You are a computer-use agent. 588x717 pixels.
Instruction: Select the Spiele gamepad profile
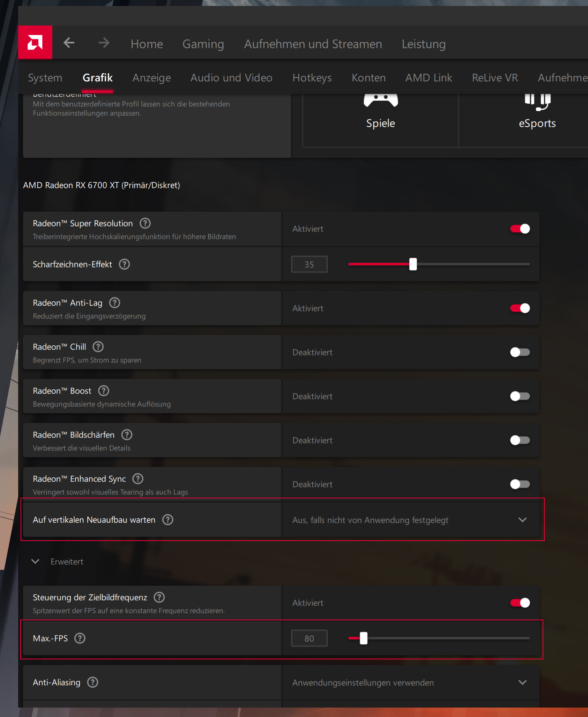pyautogui.click(x=380, y=120)
